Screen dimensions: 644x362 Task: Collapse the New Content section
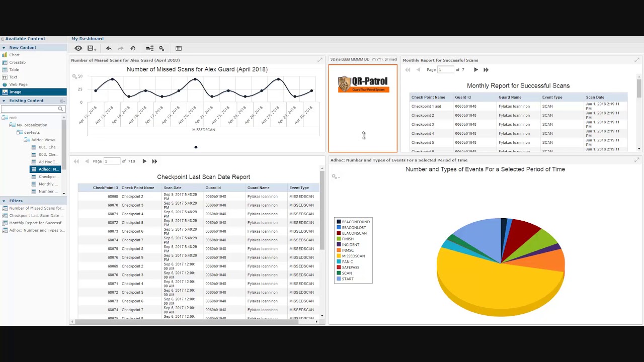[x=4, y=48]
